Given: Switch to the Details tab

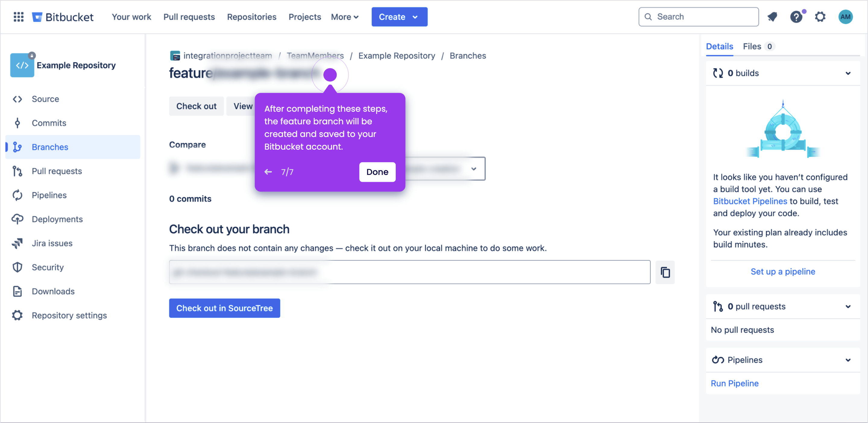Looking at the screenshot, I should pos(719,46).
